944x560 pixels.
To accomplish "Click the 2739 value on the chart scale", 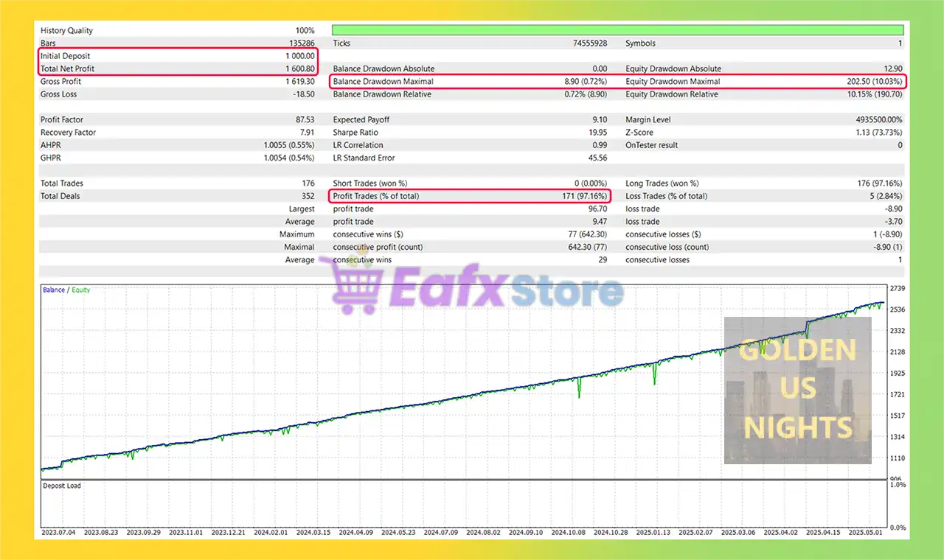I will pos(898,288).
